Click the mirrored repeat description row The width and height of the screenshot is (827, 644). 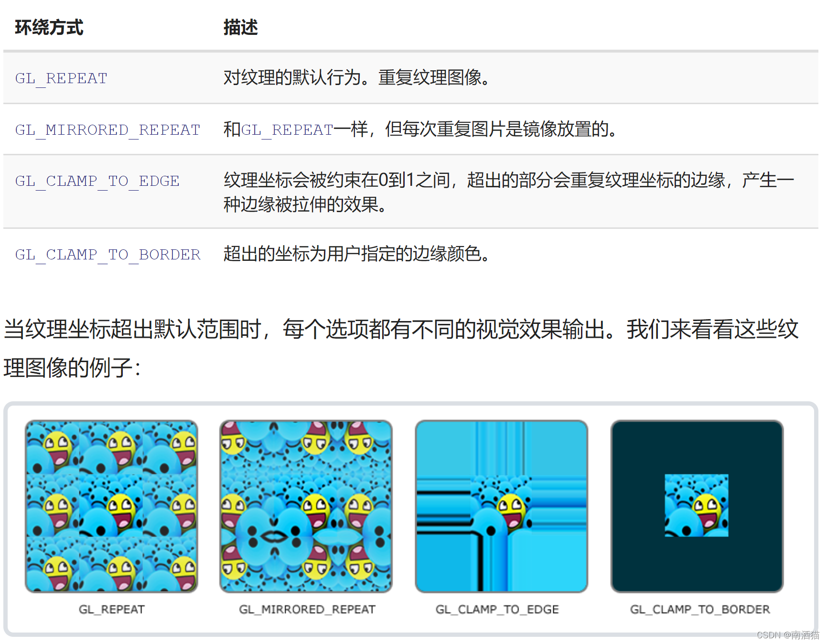tap(419, 129)
